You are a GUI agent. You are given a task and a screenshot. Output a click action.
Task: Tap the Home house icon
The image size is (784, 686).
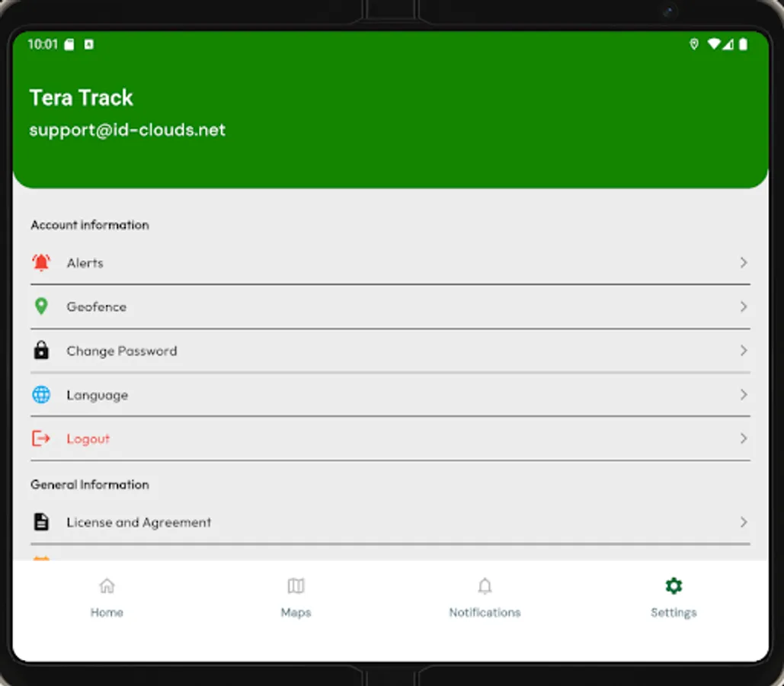(107, 585)
